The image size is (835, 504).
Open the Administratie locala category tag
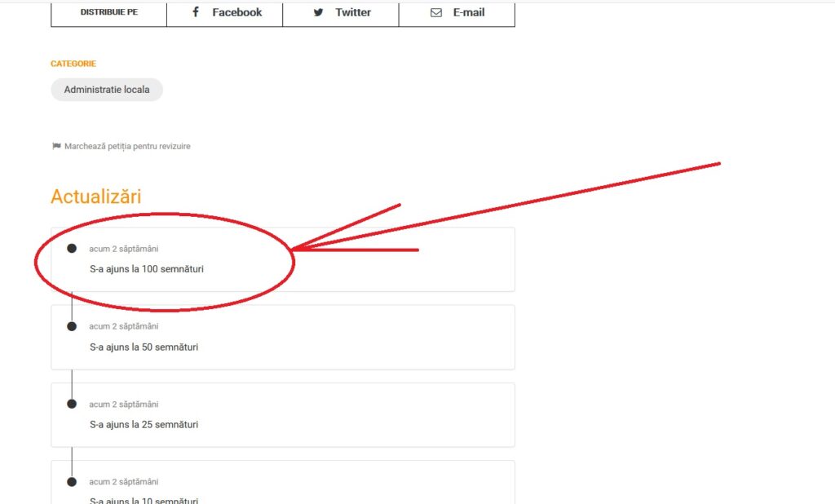(x=107, y=90)
